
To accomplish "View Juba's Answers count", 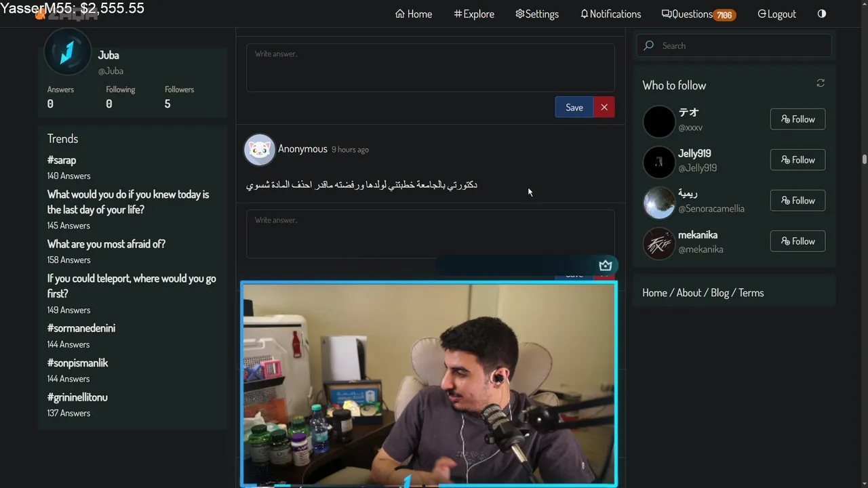I will pyautogui.click(x=60, y=97).
